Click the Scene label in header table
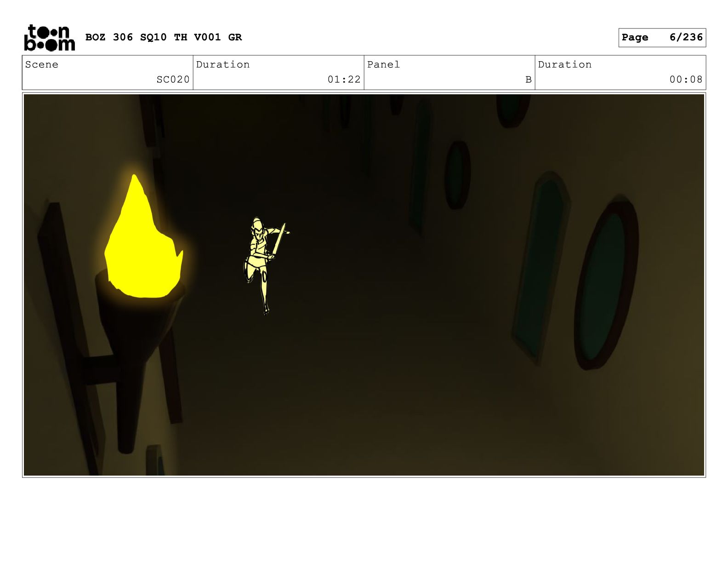The width and height of the screenshot is (728, 563). (42, 64)
